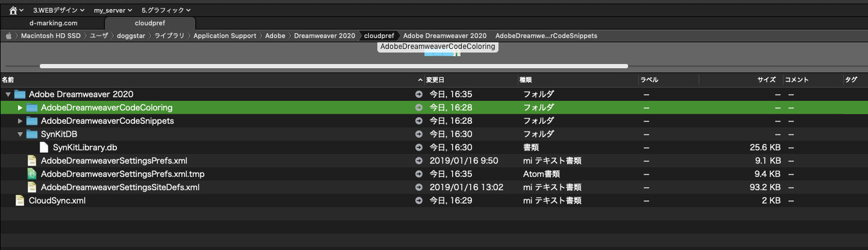The image size is (868, 250).
Task: Click AdobeDreamweaverSettingsPrefs.xml file icon
Action: [32, 161]
